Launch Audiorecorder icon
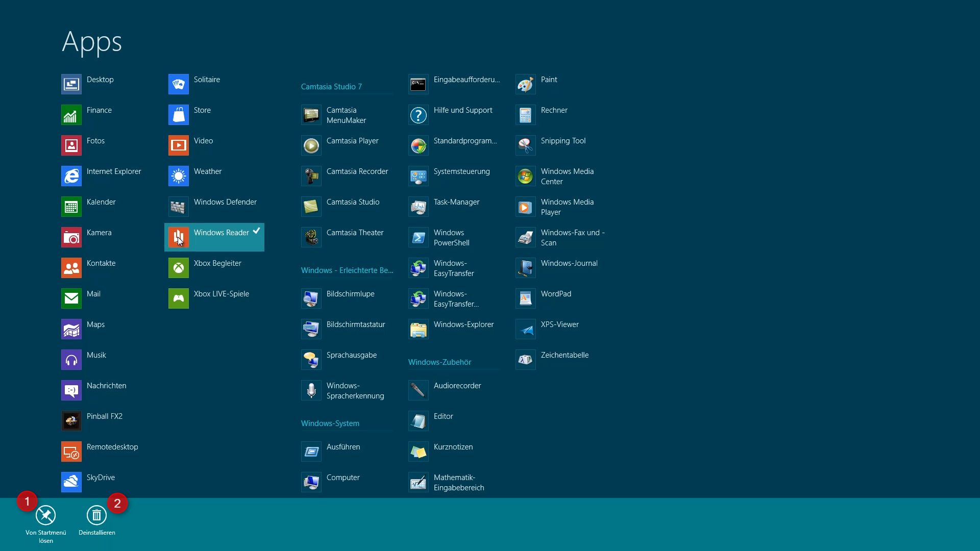Screen dimensions: 980x551 click(419, 390)
